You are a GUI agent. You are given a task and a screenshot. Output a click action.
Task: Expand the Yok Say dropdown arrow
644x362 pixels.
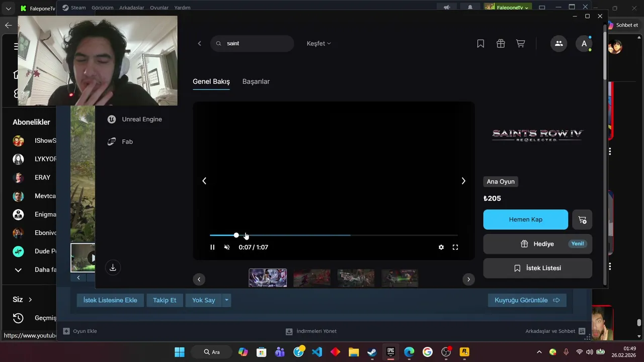[226, 300]
